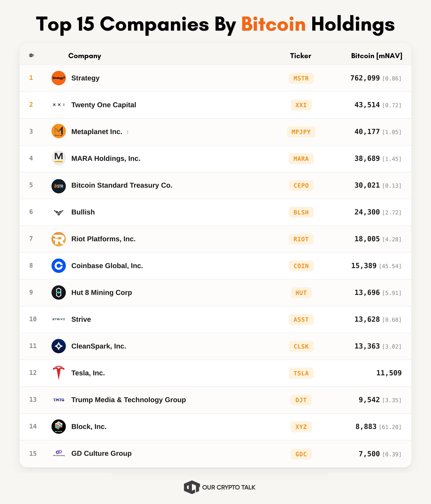Image resolution: width=431 pixels, height=504 pixels.
Task: Click the Bitcoin Standard Treasury logo
Action: (x=59, y=186)
